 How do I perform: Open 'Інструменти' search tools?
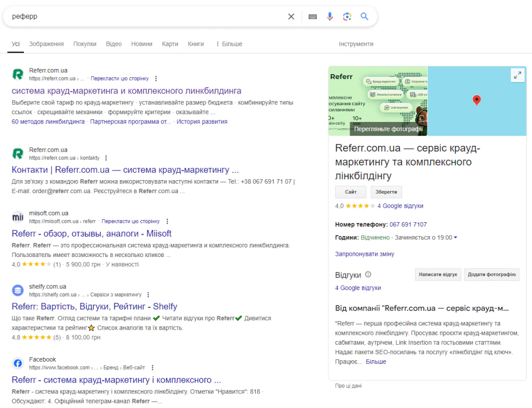click(x=356, y=44)
